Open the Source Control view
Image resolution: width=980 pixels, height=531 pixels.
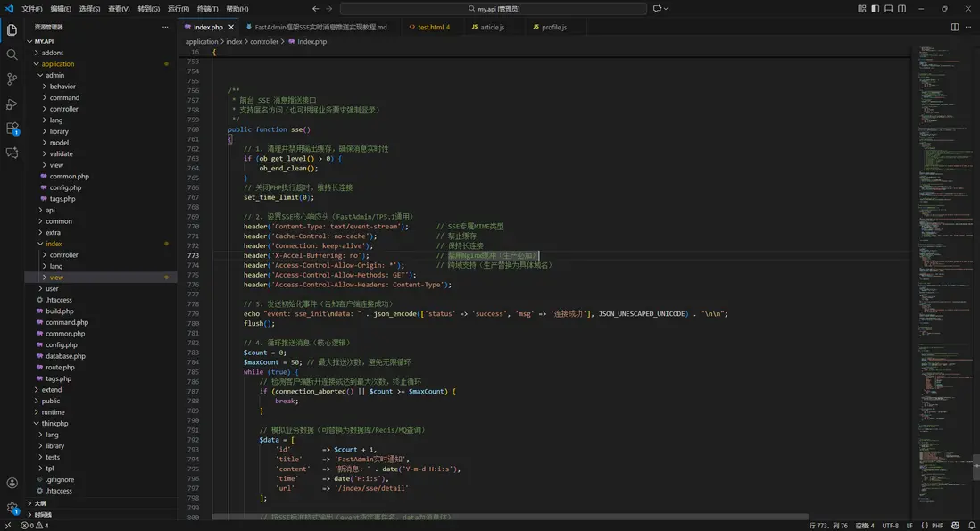click(12, 79)
